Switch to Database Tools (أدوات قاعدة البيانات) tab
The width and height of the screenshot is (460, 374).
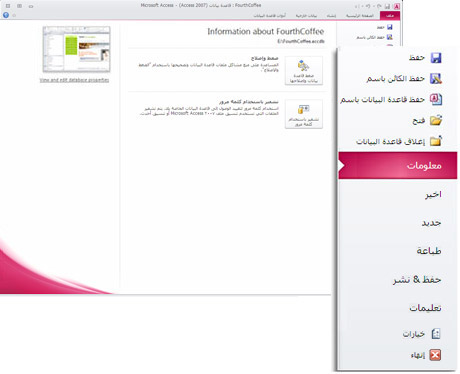[269, 16]
